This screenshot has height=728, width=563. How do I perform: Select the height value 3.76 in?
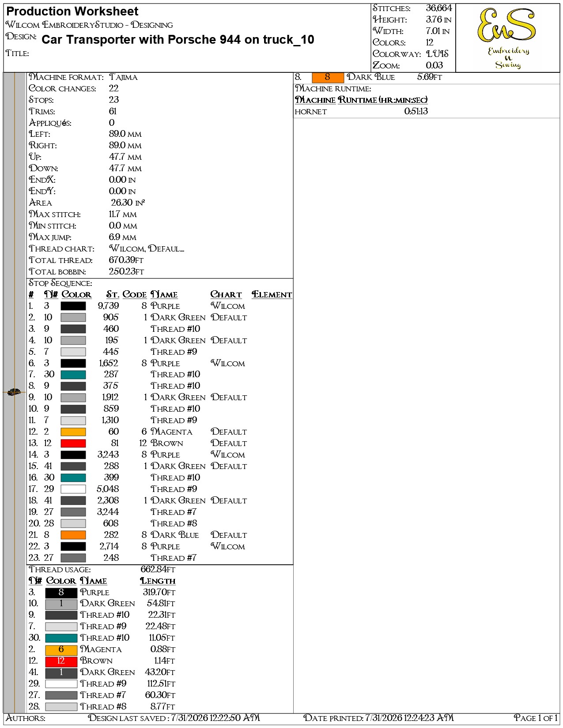tap(438, 19)
